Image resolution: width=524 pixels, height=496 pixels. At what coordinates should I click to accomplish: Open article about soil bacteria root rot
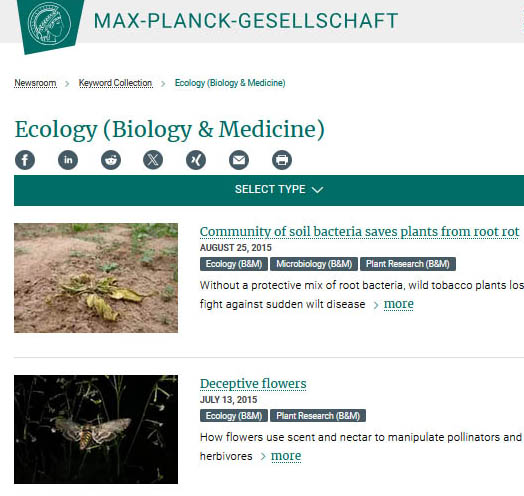[360, 232]
